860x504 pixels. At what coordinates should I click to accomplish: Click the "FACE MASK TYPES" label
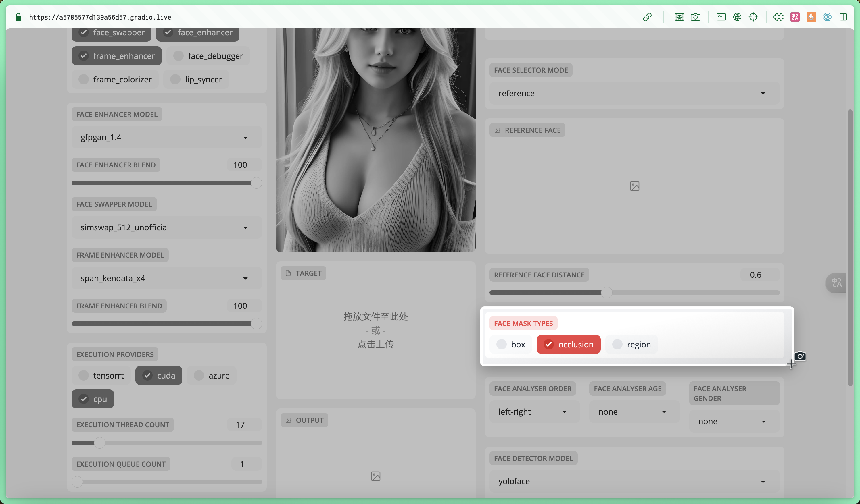coord(523,323)
